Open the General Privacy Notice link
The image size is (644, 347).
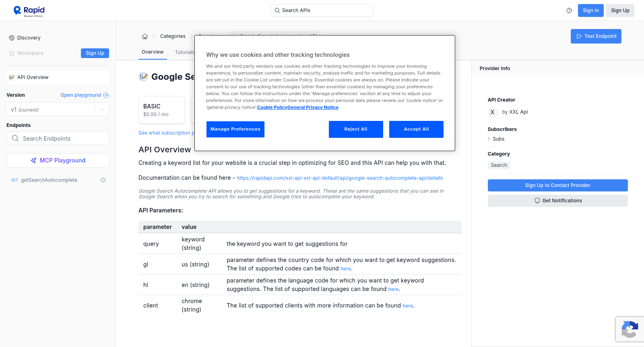coord(313,107)
